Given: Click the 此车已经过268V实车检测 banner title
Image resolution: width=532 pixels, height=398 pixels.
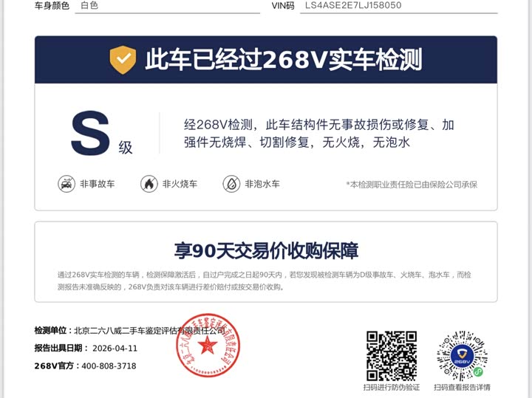Looking at the screenshot, I should 284,59.
